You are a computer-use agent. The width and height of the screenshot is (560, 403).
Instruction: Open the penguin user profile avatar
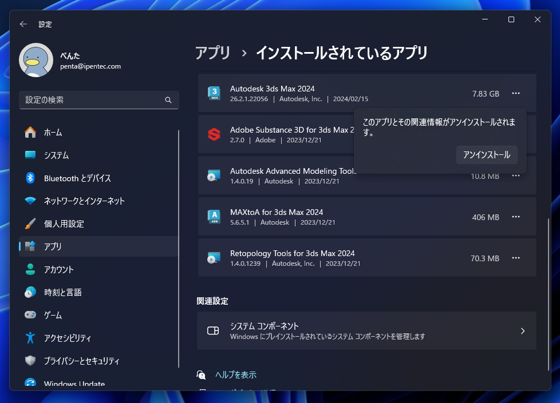36,60
